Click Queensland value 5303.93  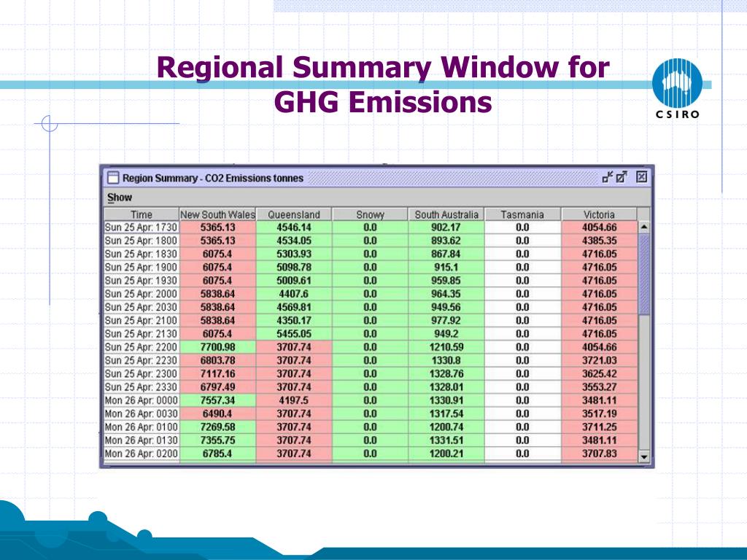point(294,254)
